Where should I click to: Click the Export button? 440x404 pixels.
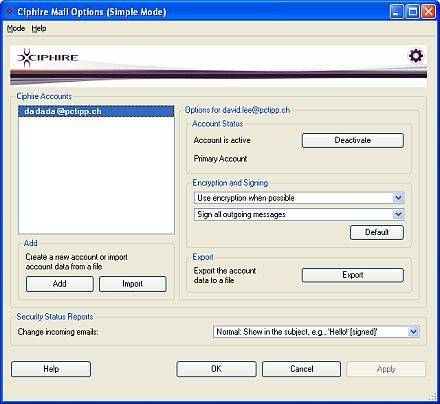[353, 275]
